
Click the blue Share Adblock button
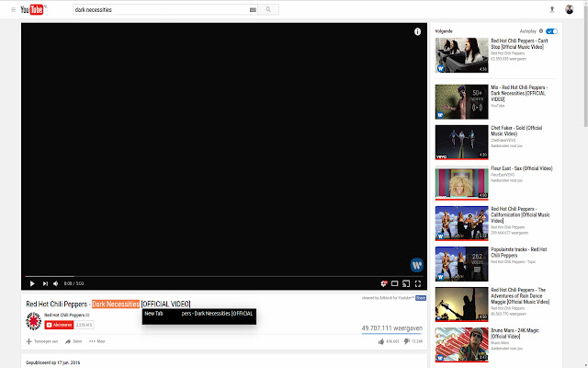tap(421, 298)
